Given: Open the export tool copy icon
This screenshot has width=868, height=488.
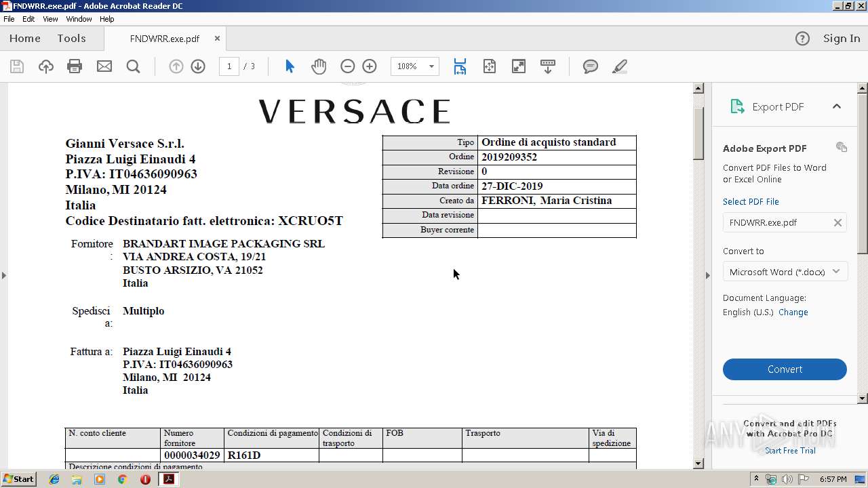Looking at the screenshot, I should (842, 147).
